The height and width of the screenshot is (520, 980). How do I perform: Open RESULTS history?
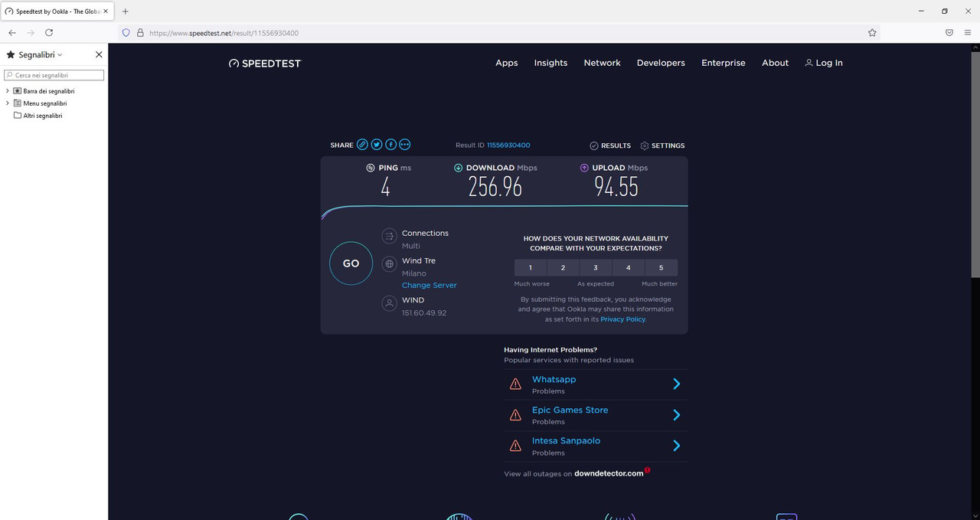click(610, 146)
